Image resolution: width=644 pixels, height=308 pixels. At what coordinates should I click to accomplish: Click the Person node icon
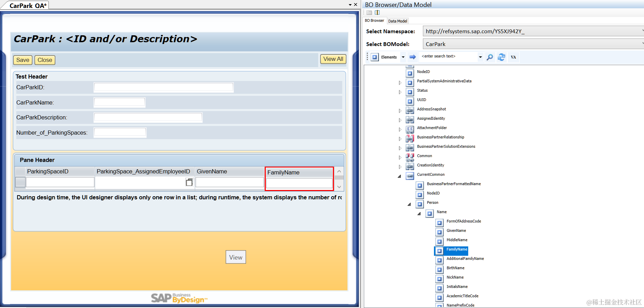coord(420,204)
